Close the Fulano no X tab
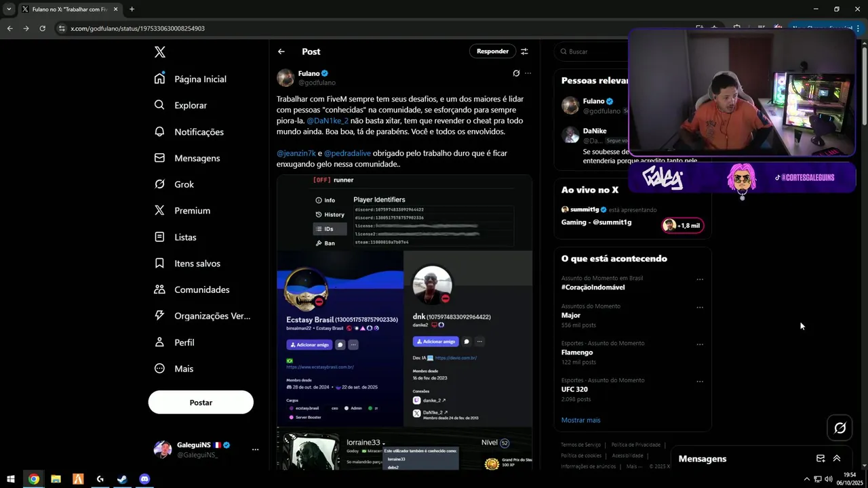Viewport: 868px width, 488px height. click(x=115, y=9)
